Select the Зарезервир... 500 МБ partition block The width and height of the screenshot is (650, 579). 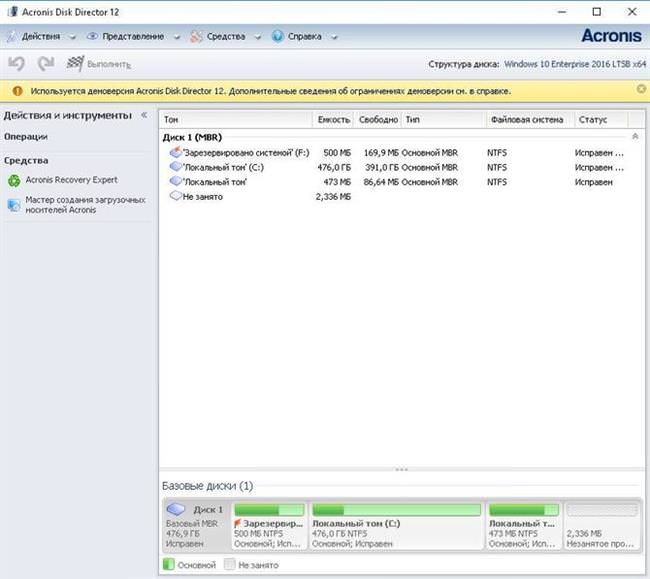tap(269, 526)
